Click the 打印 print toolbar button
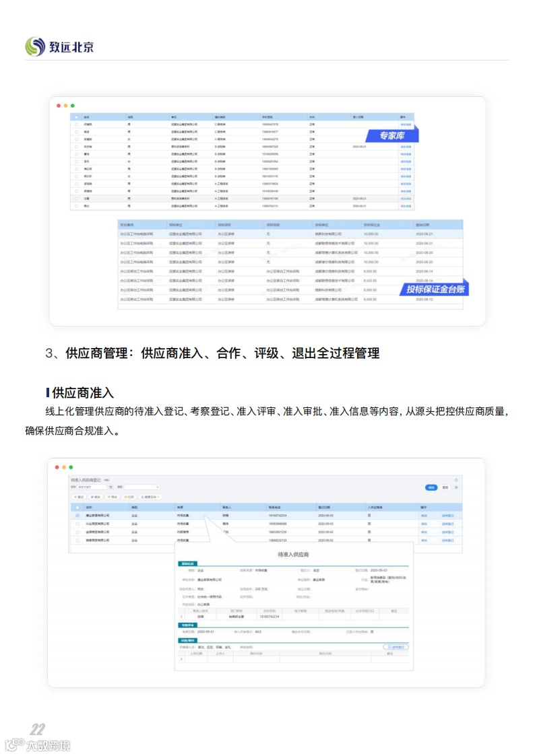 click(129, 497)
